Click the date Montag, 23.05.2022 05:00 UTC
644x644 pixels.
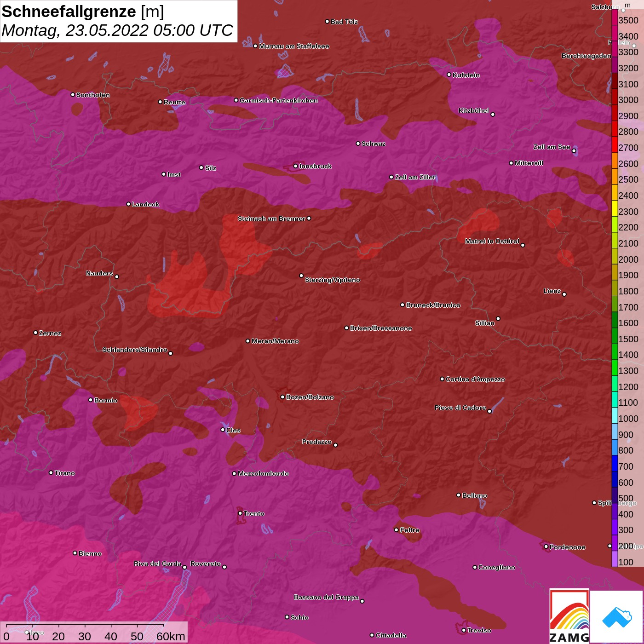coord(118,30)
